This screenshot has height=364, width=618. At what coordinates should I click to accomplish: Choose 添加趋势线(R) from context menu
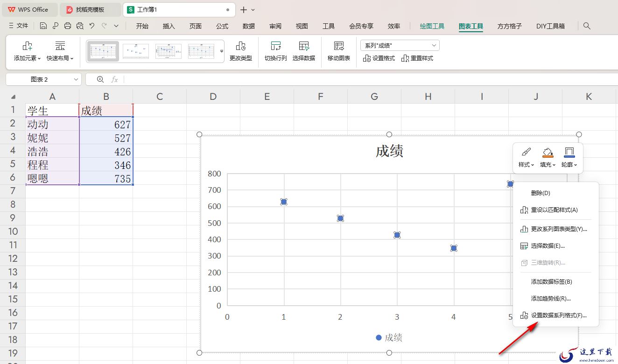tap(555, 299)
